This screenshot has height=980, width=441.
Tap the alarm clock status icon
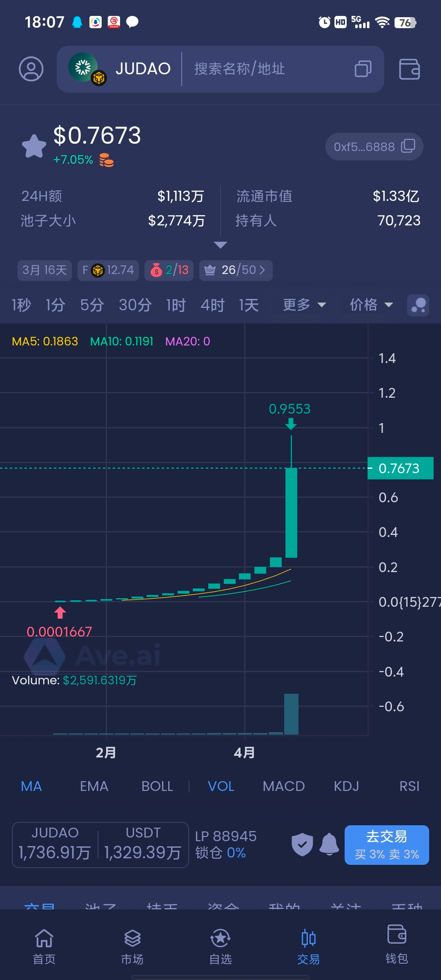324,22
